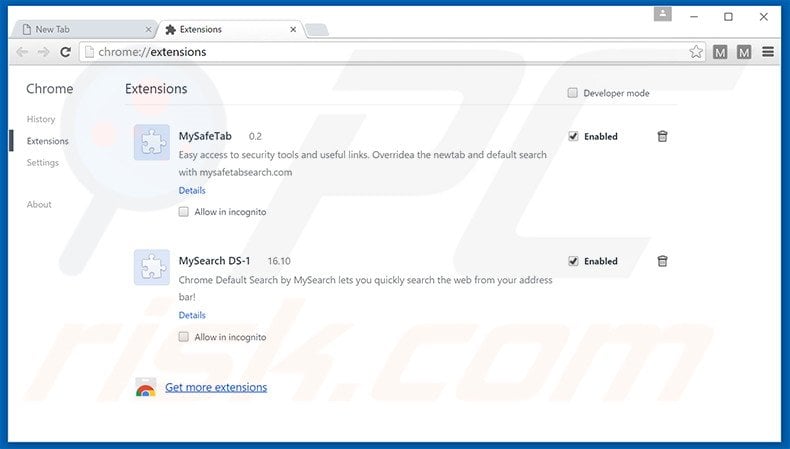Click the first M extension icon in toolbar
The image size is (790, 449).
click(720, 52)
